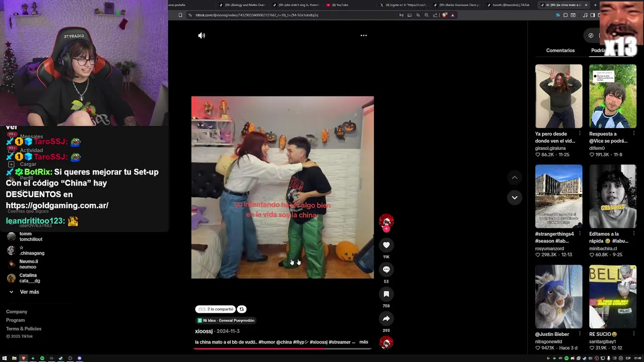Viewport: 644px width, 362px height.
Task: Open the Brave browser taskbar icon
Action: (23, 358)
